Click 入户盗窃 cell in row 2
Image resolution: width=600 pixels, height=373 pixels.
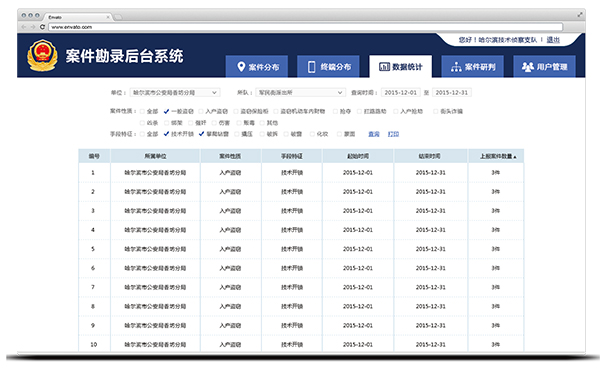pyautogui.click(x=230, y=192)
